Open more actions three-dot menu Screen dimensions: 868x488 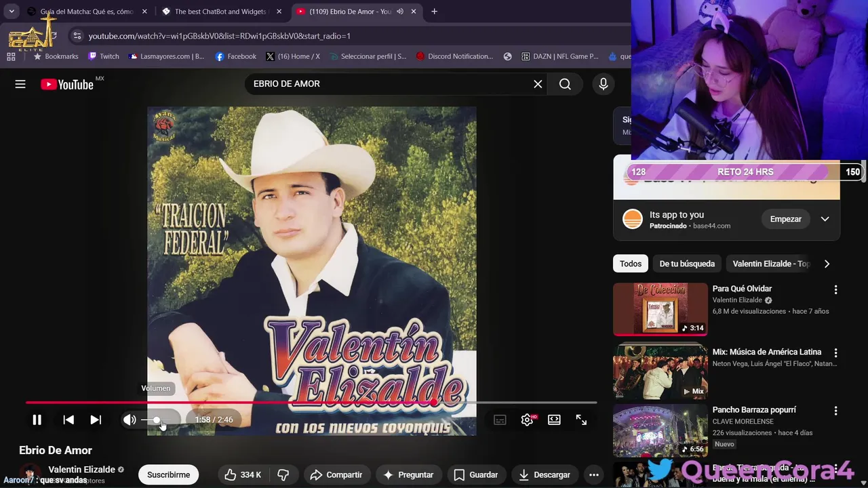coord(594,475)
